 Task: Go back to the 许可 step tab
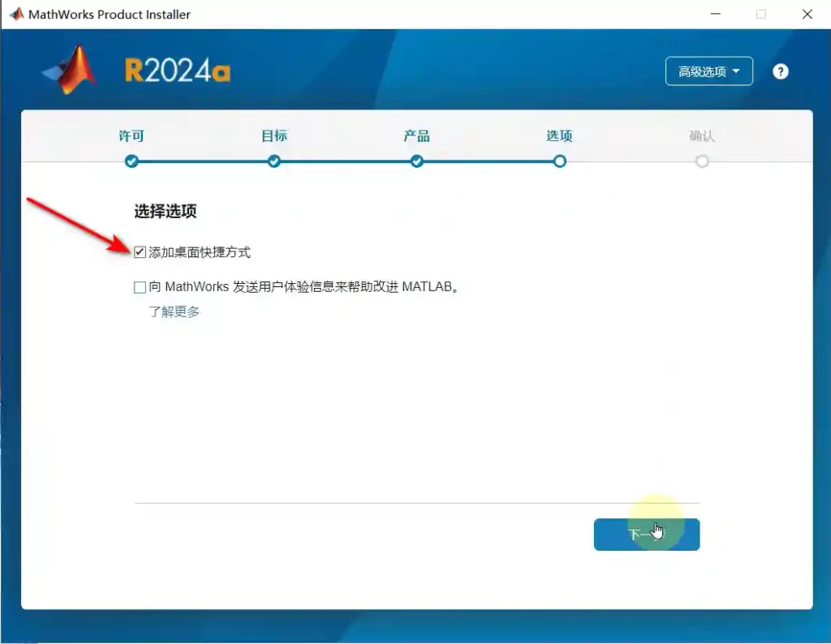pos(131,136)
